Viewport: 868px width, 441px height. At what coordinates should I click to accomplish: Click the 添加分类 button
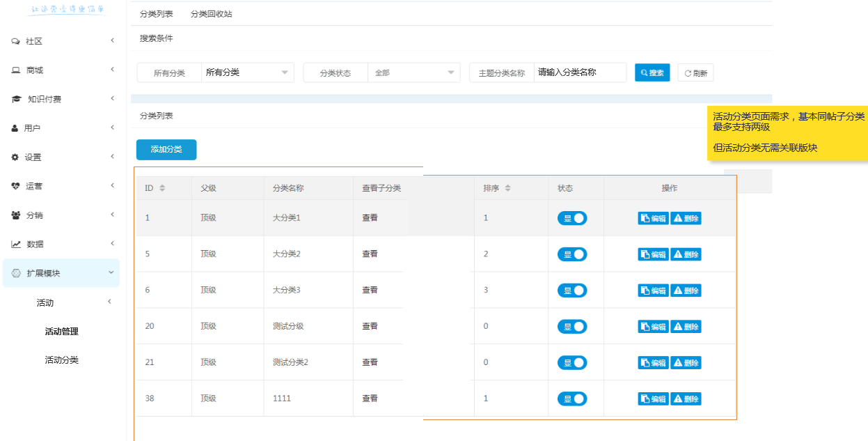(x=166, y=149)
